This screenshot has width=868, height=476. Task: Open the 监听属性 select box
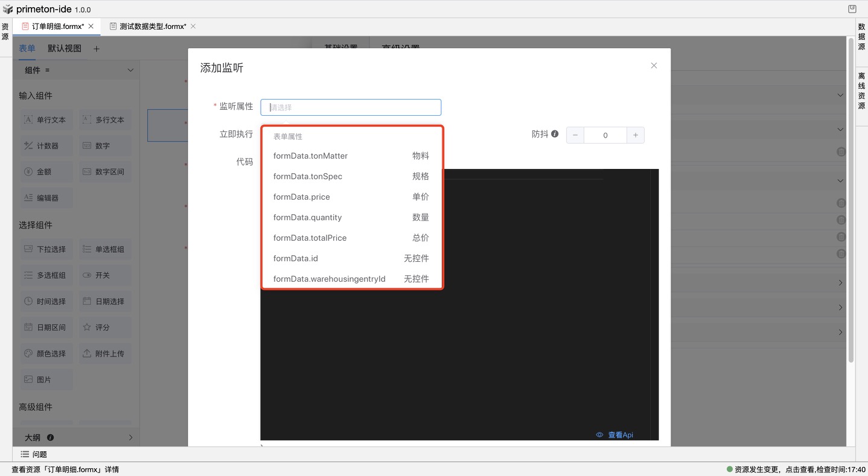(x=351, y=107)
